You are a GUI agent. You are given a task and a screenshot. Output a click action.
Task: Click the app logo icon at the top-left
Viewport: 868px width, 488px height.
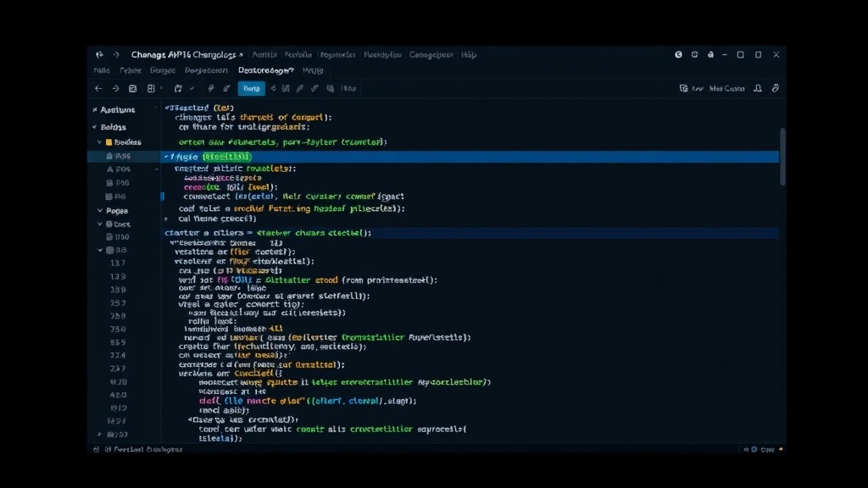[x=99, y=55]
